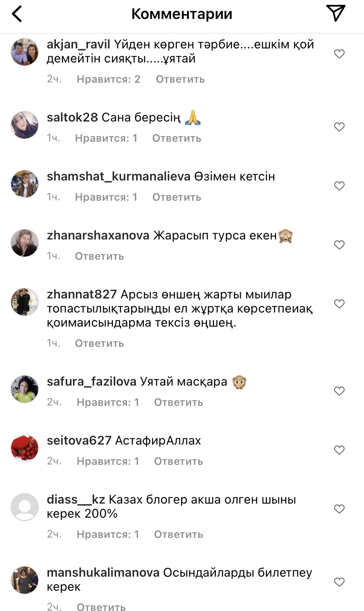Reply to seitova627's АстафирАллах comment
The width and height of the screenshot is (364, 611).
tap(178, 461)
